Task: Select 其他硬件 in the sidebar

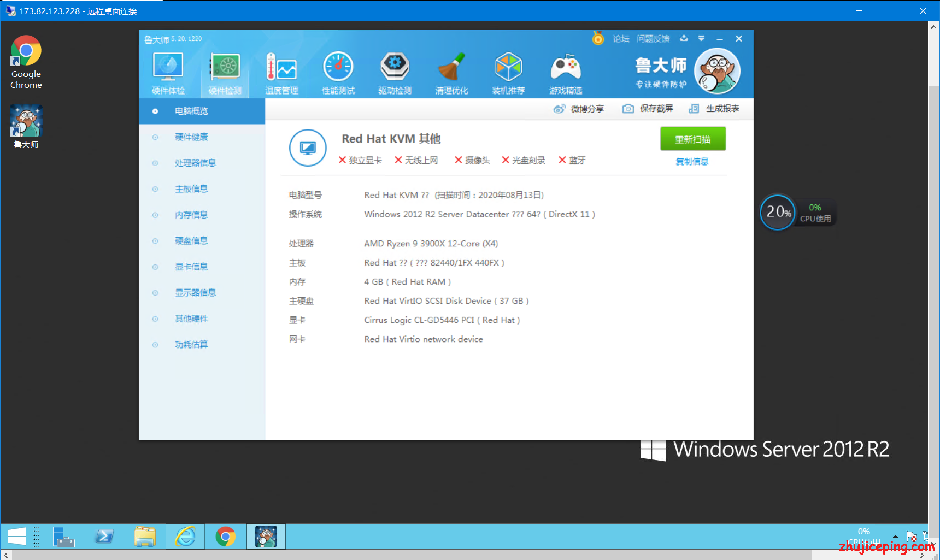Action: pyautogui.click(x=202, y=319)
